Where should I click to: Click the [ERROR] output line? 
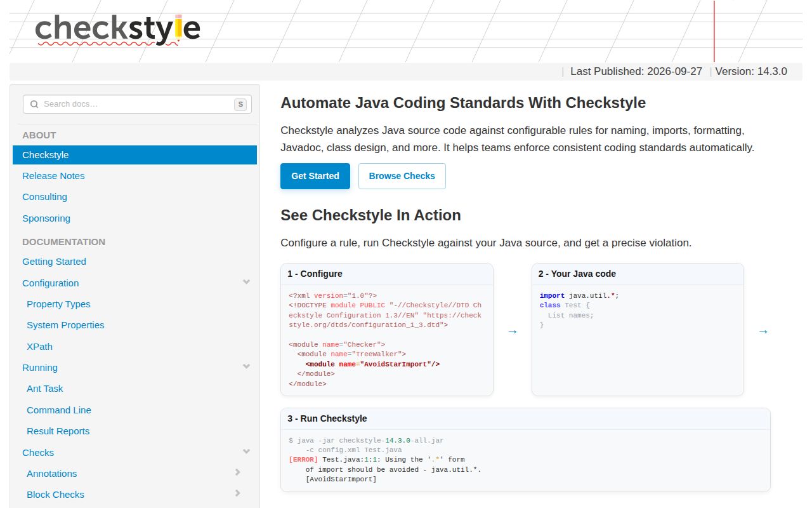[377, 460]
